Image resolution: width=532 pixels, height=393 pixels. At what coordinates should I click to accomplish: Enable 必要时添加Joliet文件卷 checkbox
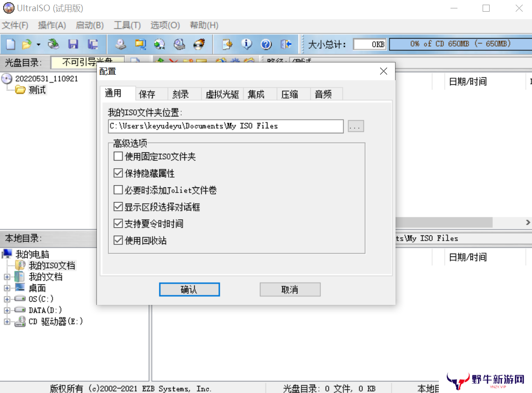[x=118, y=190]
